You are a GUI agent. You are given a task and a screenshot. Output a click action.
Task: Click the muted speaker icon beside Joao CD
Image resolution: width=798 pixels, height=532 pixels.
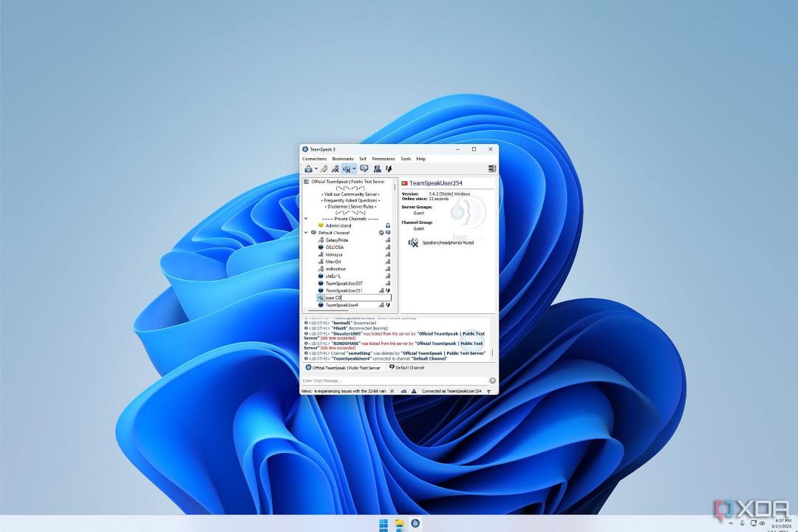pos(321,298)
